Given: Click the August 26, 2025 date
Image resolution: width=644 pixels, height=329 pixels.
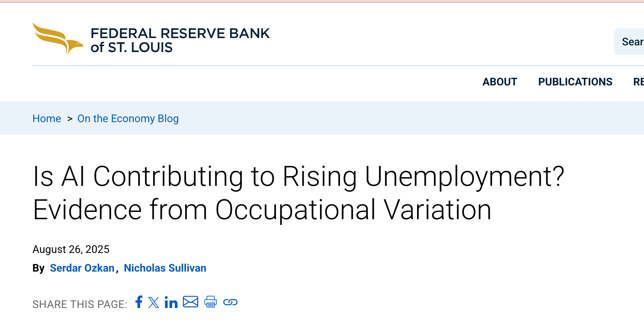Looking at the screenshot, I should (71, 249).
